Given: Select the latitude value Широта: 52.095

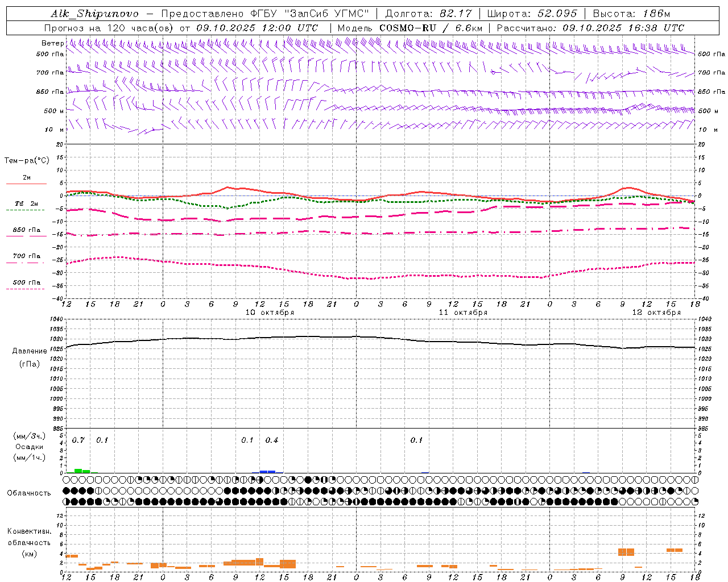Looking at the screenshot, I should (532, 14).
